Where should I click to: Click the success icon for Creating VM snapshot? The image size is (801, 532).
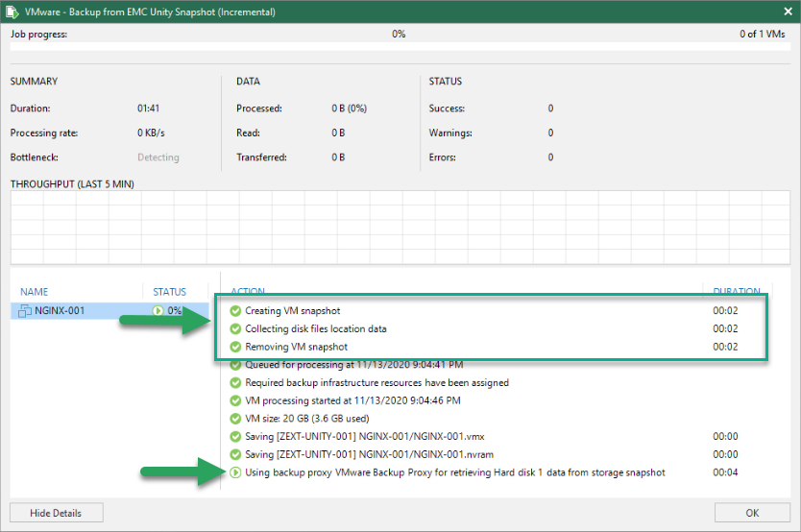[x=235, y=311]
